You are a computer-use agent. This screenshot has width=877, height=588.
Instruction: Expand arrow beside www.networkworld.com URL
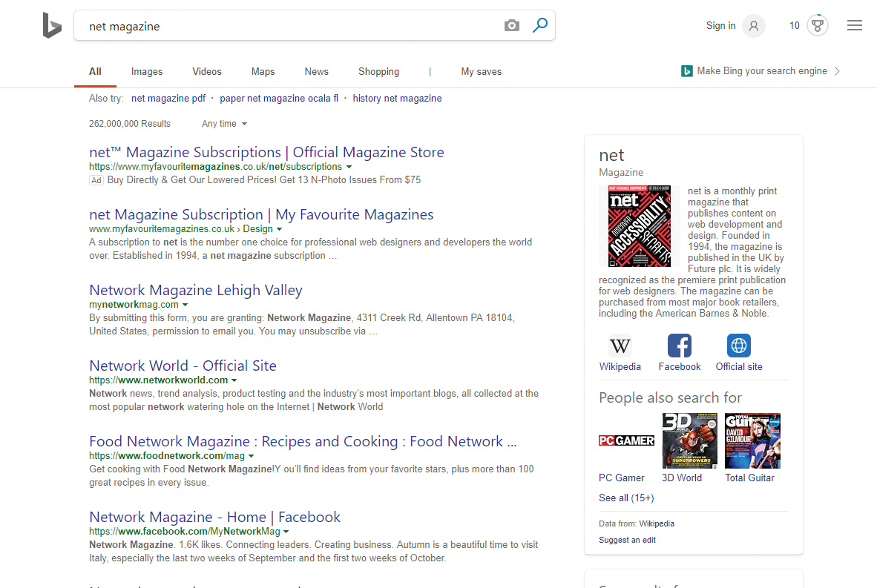pos(235,380)
